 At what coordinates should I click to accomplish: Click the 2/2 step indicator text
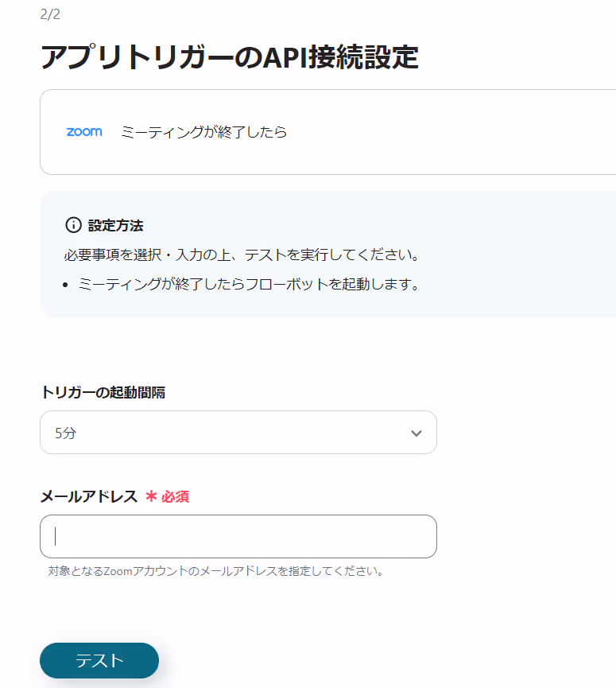pyautogui.click(x=50, y=14)
